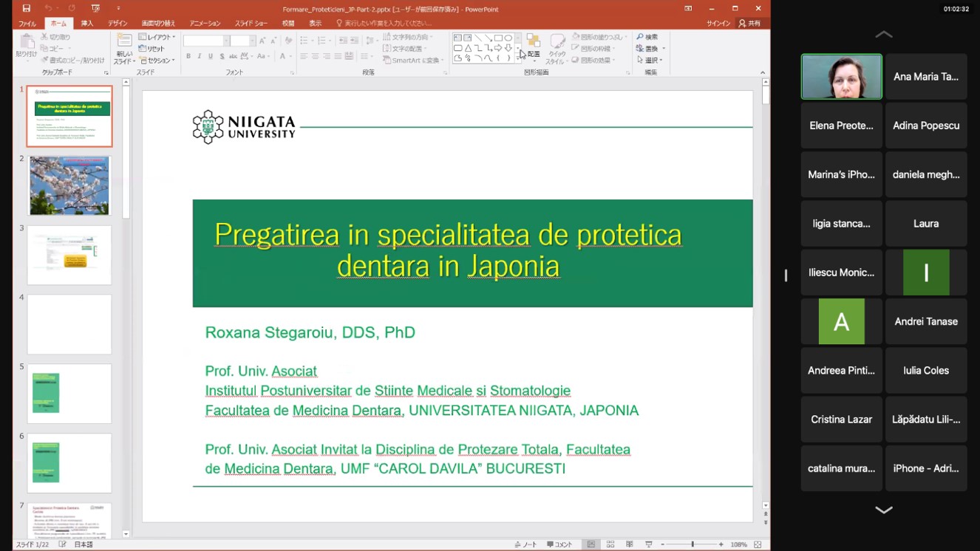Start slideshow from the status bar icon
The width and height of the screenshot is (980, 551).
tap(649, 544)
